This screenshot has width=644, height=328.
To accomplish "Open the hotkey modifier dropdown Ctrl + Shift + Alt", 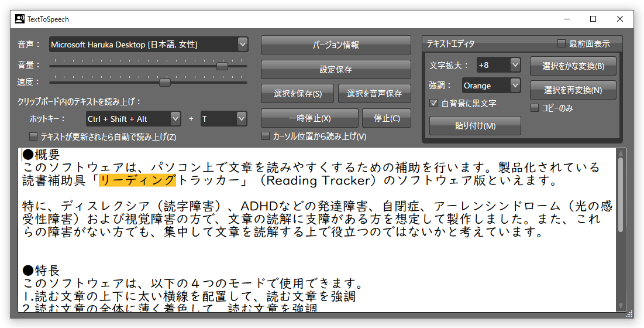I will tap(133, 119).
